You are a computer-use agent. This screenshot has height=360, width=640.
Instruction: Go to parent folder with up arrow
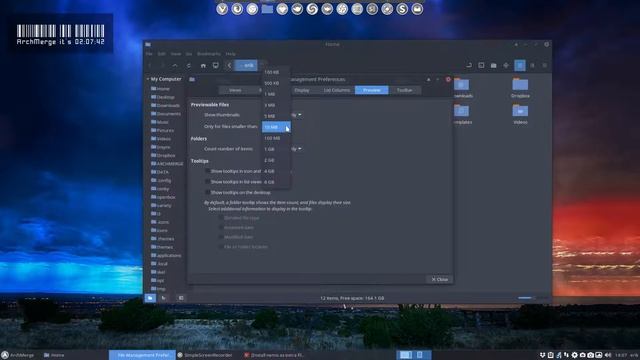175,65
